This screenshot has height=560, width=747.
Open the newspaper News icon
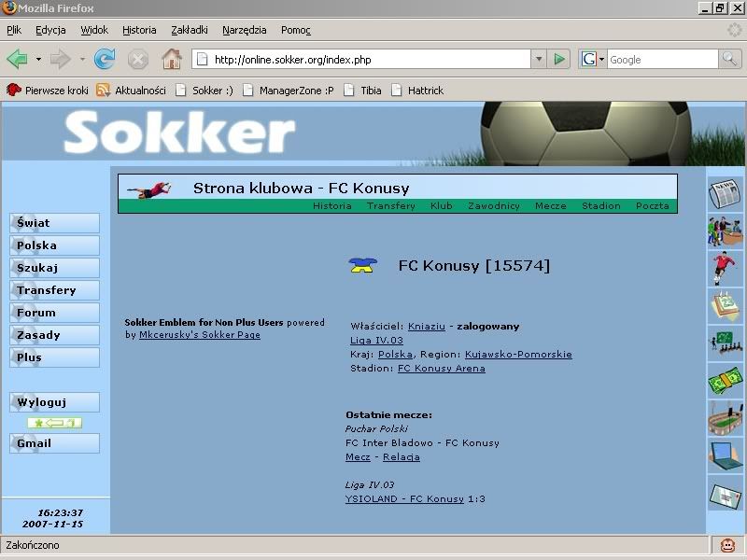[x=725, y=193]
